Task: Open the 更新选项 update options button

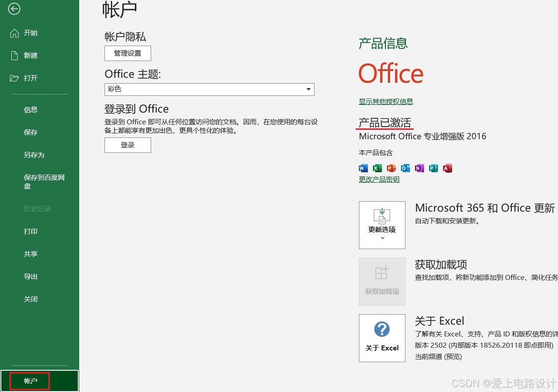Action: pyautogui.click(x=382, y=225)
